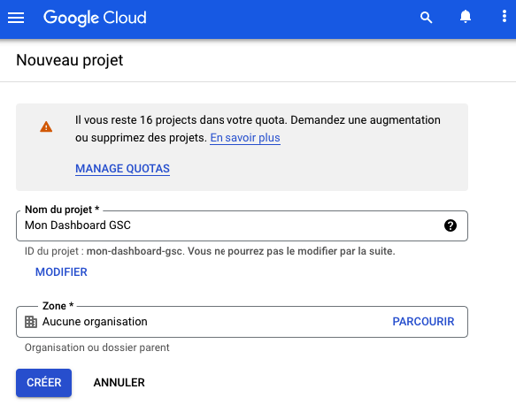Click the CRÉER button
This screenshot has width=516, height=420.
point(43,383)
